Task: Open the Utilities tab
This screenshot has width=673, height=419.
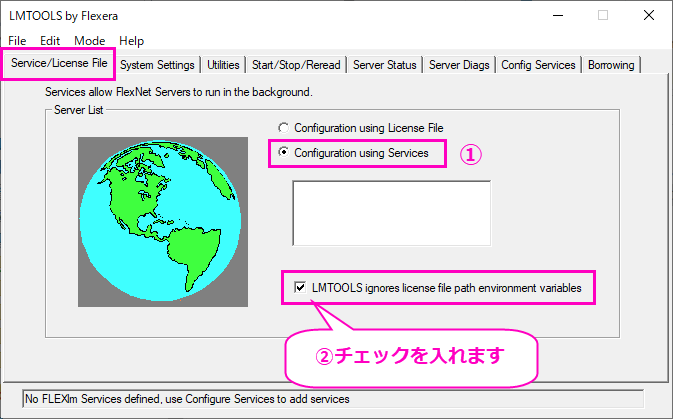Action: (223, 65)
